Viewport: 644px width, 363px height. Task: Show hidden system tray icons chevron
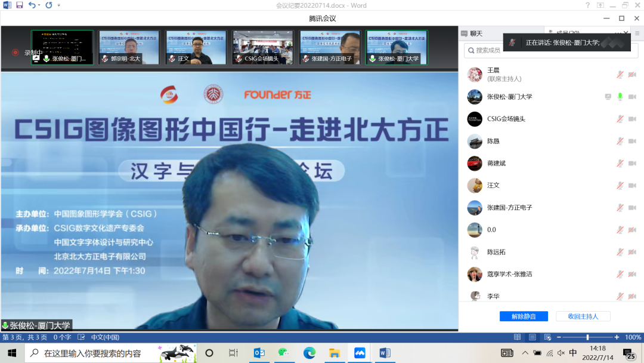click(x=525, y=353)
